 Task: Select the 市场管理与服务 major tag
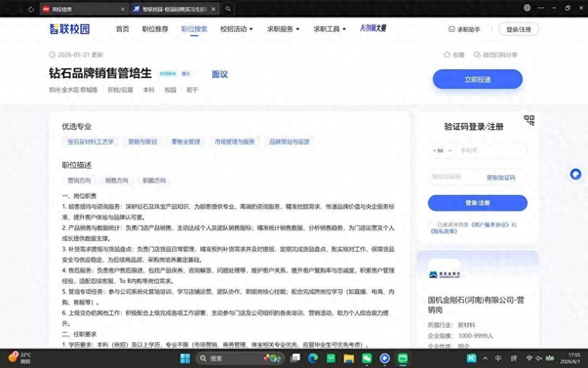(235, 142)
